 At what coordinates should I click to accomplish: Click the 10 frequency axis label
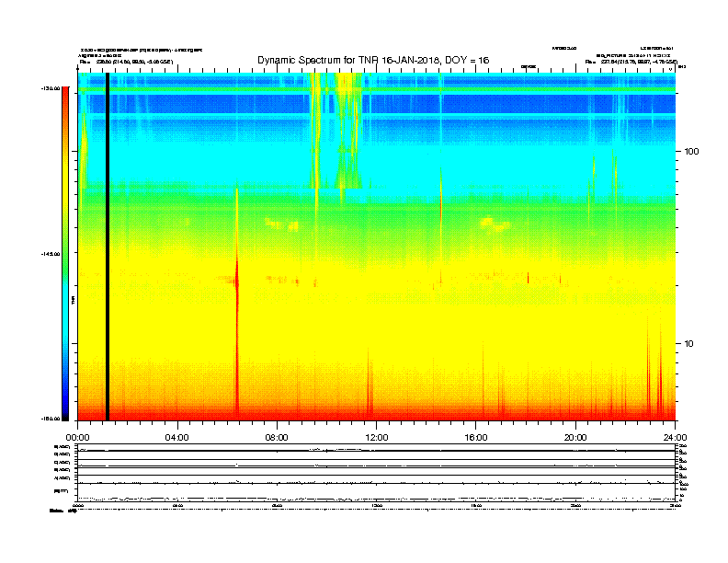point(688,344)
